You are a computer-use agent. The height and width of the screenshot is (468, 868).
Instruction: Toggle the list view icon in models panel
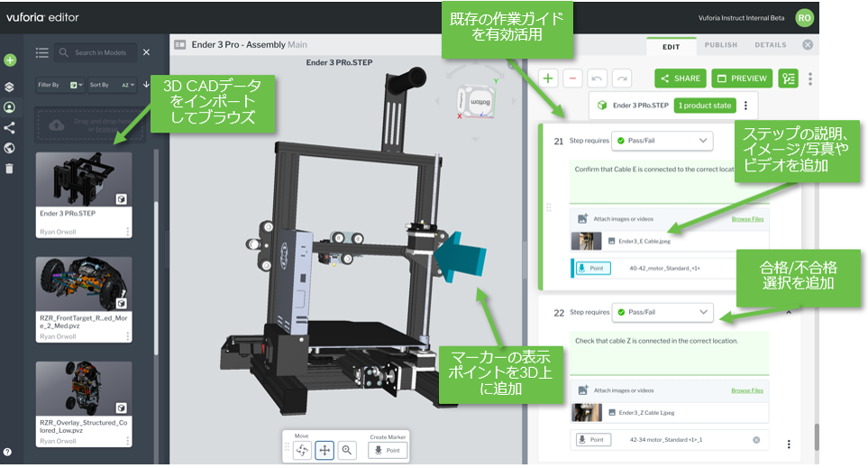(x=42, y=52)
